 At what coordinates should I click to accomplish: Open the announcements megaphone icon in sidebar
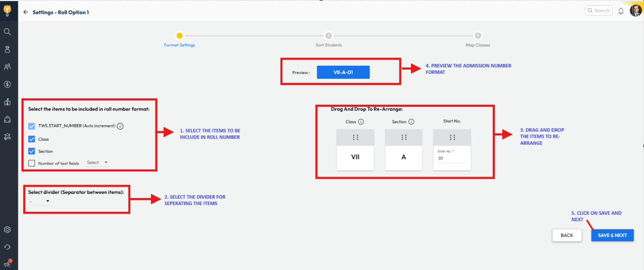pos(7,264)
